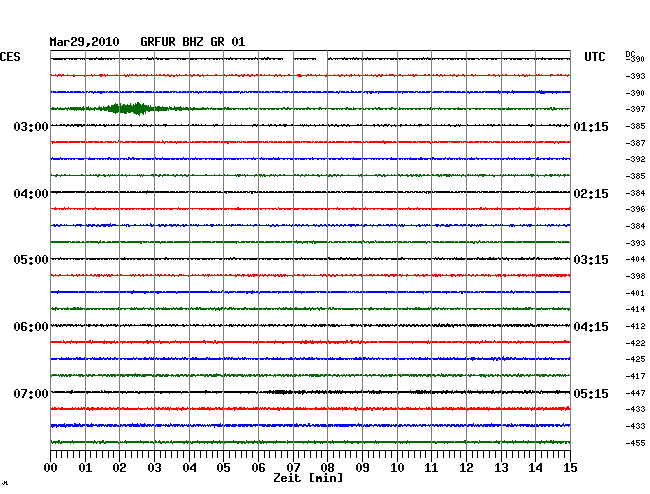The width and height of the screenshot is (650, 494).
Task: Click the Zeit [min] axis title
Action: pos(308,478)
